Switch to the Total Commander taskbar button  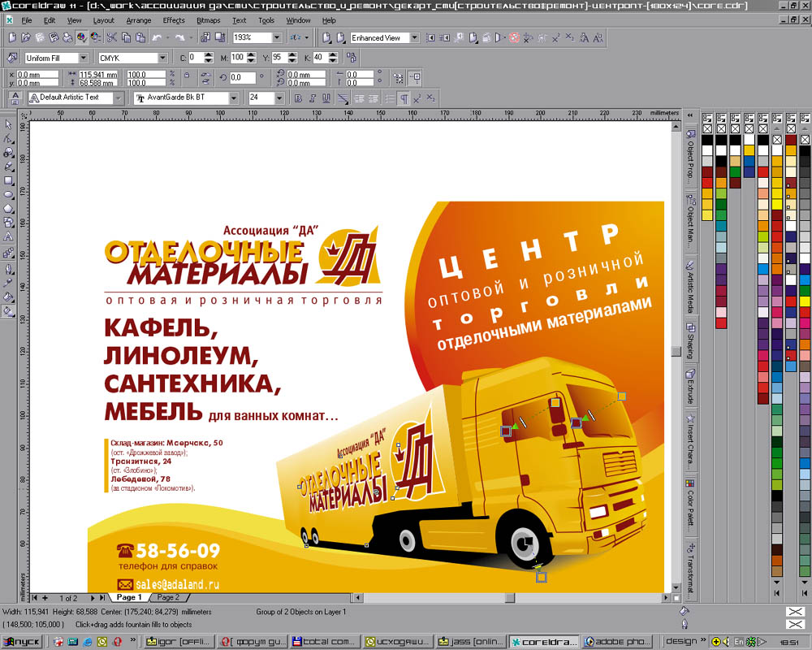(323, 642)
